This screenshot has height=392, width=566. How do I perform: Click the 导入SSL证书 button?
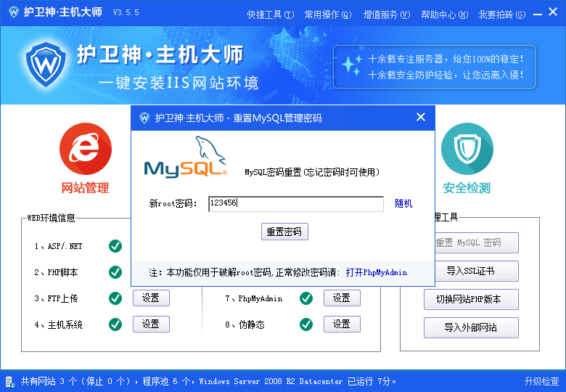tap(471, 271)
